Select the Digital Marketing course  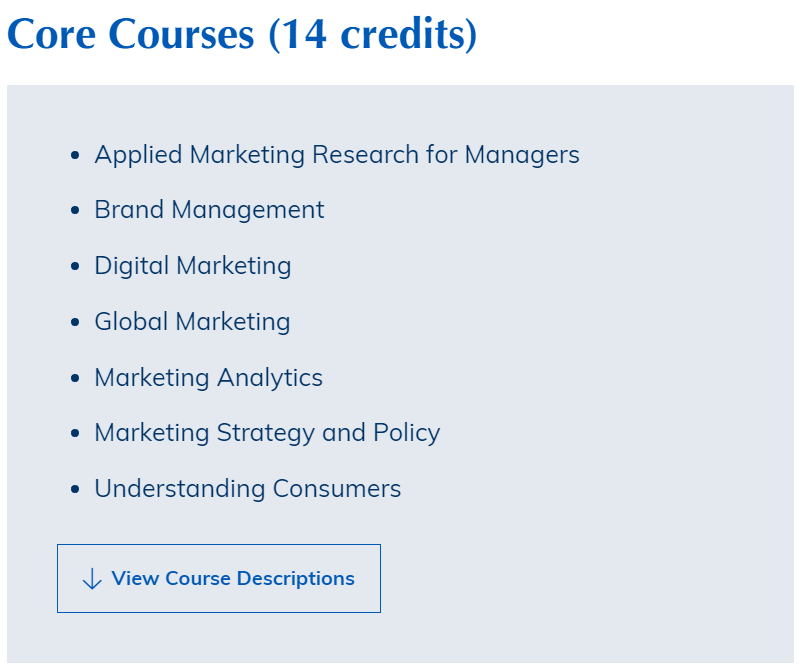click(193, 266)
